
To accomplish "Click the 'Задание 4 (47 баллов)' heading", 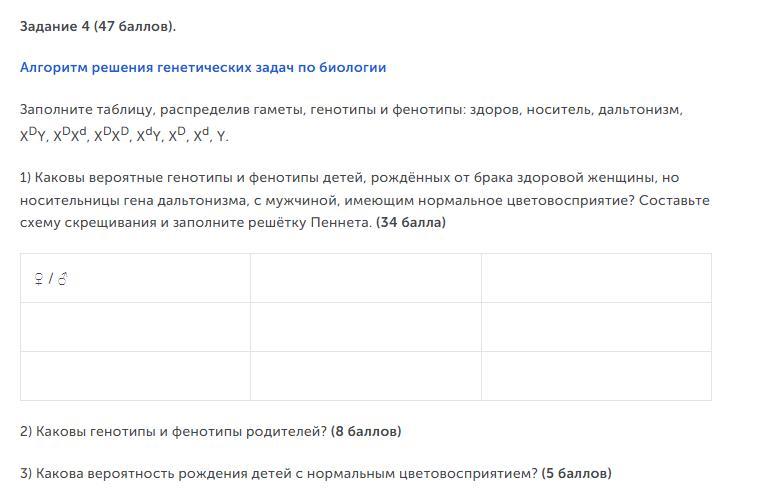I will click(98, 26).
